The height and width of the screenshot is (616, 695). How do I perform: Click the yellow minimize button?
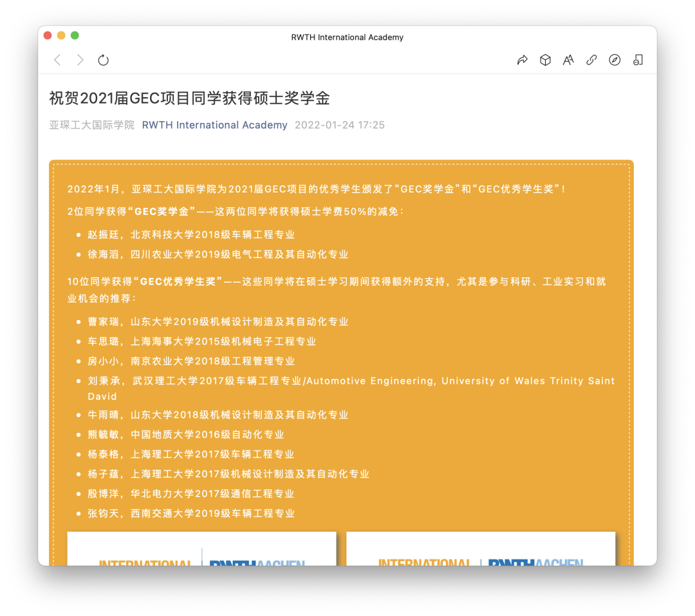click(x=61, y=35)
